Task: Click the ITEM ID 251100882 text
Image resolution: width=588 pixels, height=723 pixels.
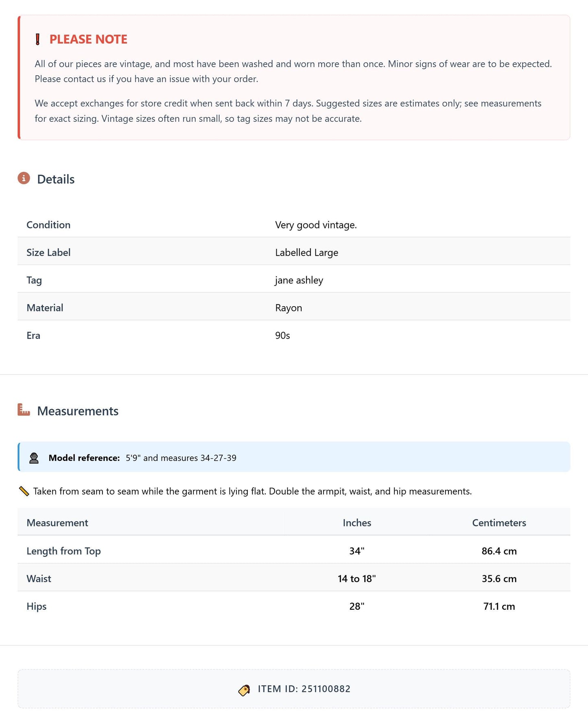Action: pyautogui.click(x=304, y=689)
